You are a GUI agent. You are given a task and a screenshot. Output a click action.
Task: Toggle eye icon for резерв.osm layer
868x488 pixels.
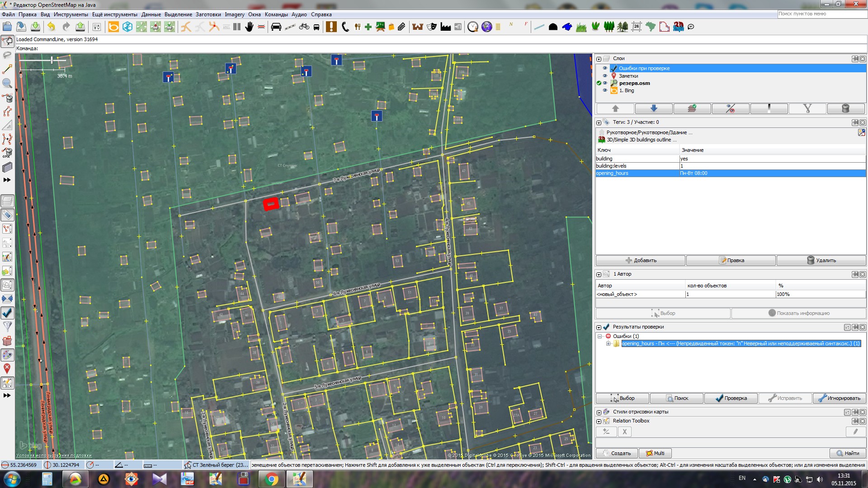(605, 83)
